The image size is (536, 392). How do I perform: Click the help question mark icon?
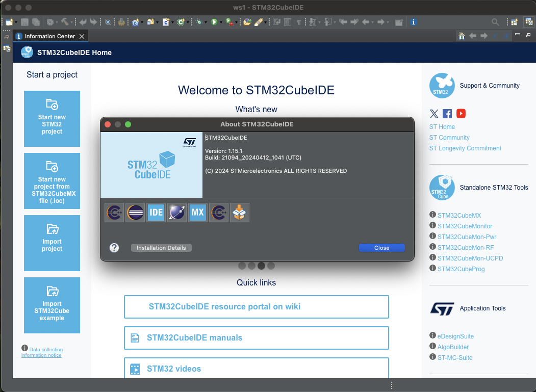pyautogui.click(x=114, y=248)
